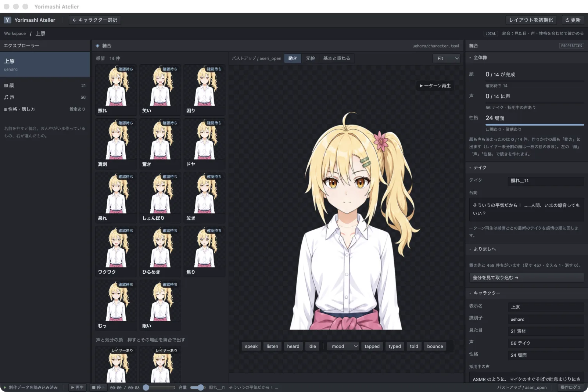Select the 眠い emotion thumbnail
588x392 pixels.
tap(160, 306)
